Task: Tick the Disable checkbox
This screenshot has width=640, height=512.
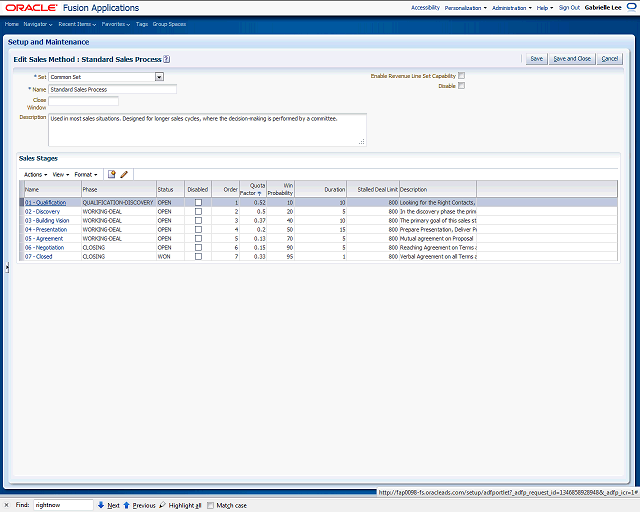Action: coord(461,86)
